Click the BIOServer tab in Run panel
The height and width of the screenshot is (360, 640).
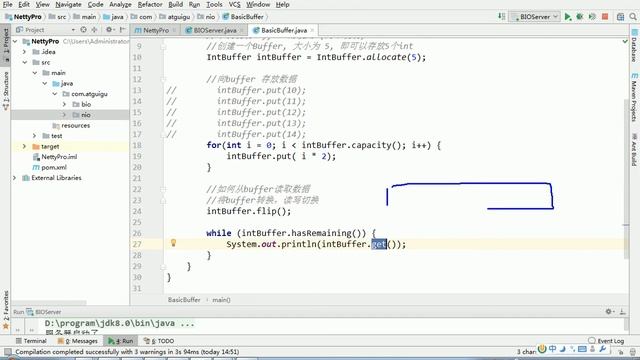(44, 312)
